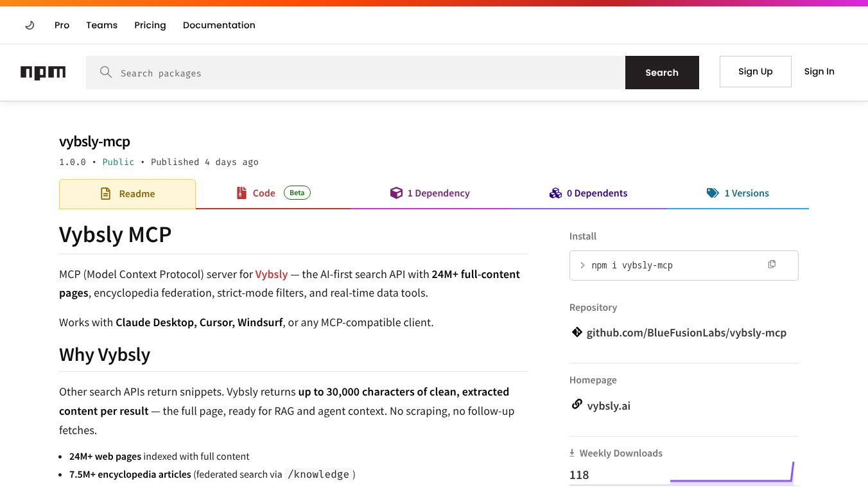Screen dimensions: 868x488
Task: Click the npm i vybsly-mcp command text
Action: (x=632, y=265)
